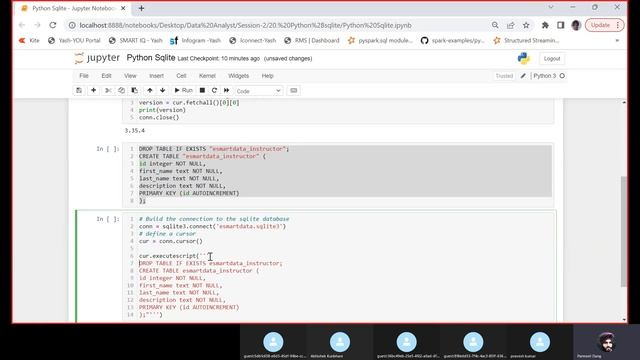Insert a cell below with the plus icon
The height and width of the screenshot is (360, 640).
(x=93, y=90)
